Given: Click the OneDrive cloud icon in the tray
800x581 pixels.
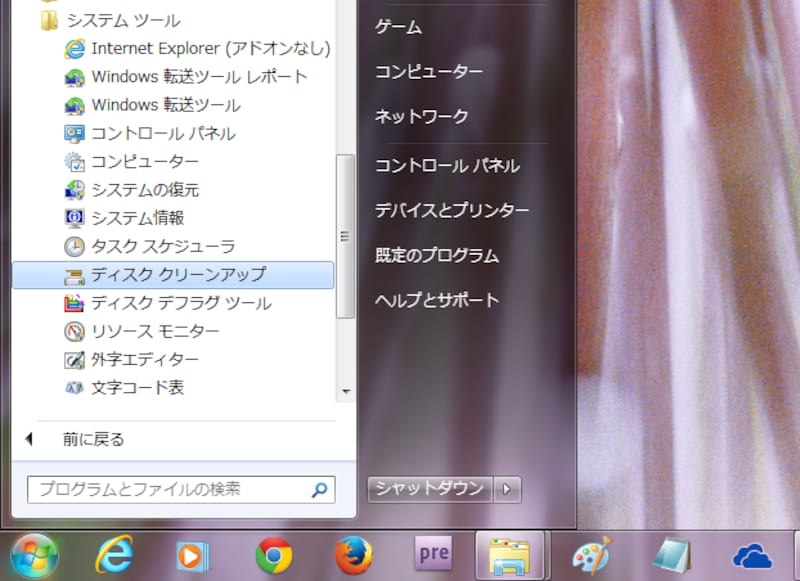Looking at the screenshot, I should coord(752,556).
